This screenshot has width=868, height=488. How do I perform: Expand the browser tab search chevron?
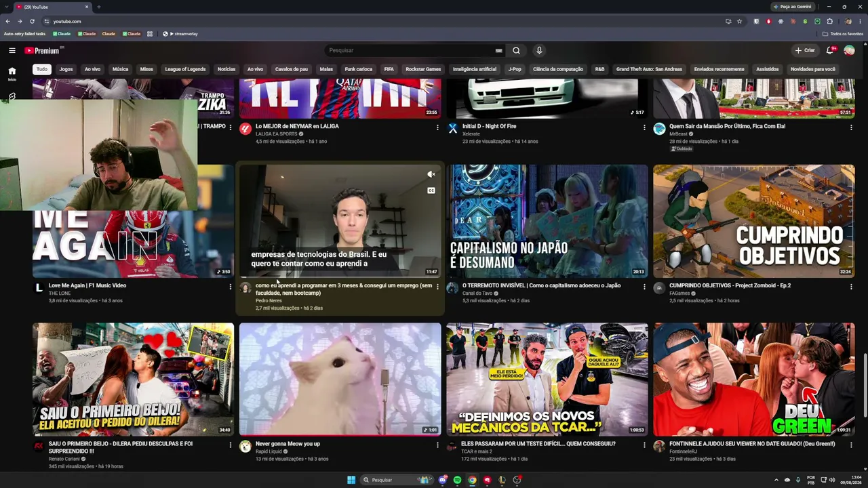point(6,7)
